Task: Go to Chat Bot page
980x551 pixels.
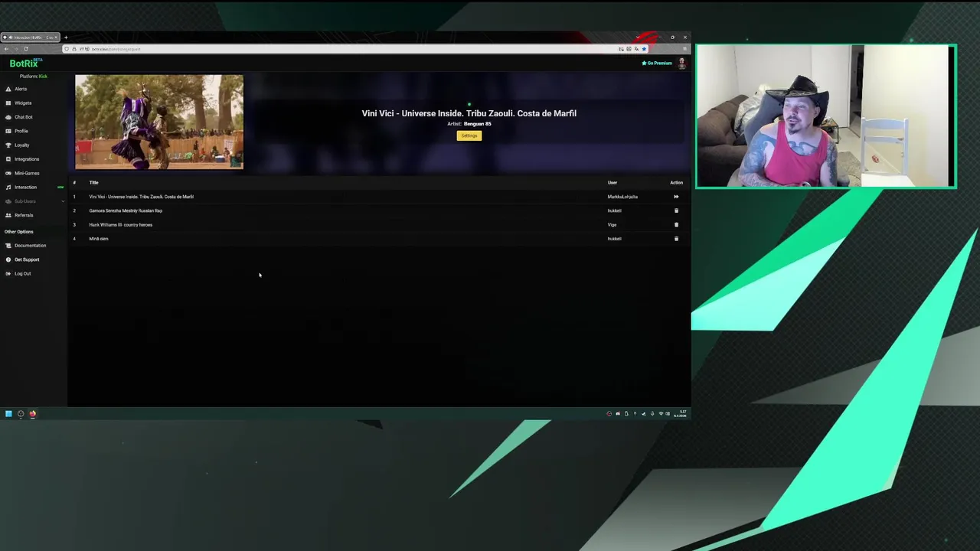Action: 24,117
